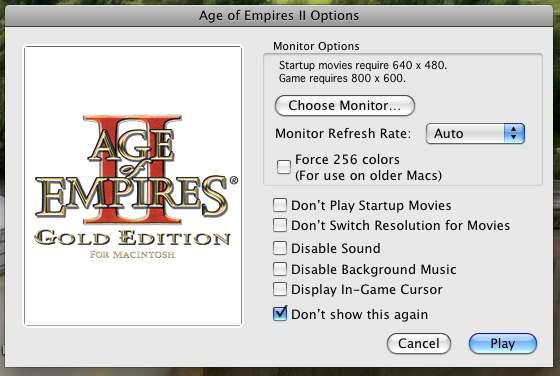Turn on Disable Background Music
This screenshot has height=376, width=560.
coord(280,269)
